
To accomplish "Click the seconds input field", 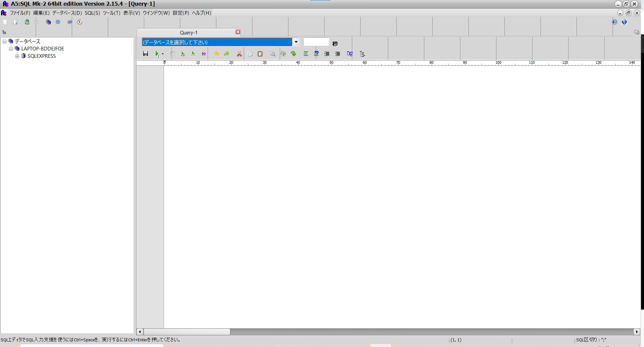I will click(316, 42).
